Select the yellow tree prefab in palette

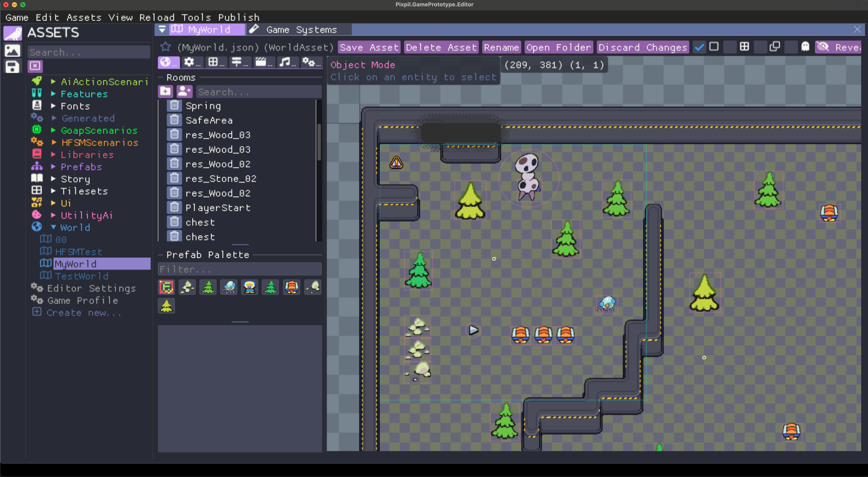click(x=166, y=306)
